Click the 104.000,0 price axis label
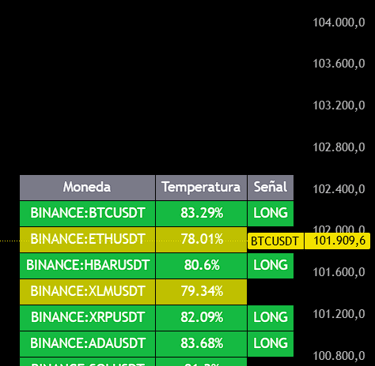Viewport: 375px width, 366px height. coord(339,23)
